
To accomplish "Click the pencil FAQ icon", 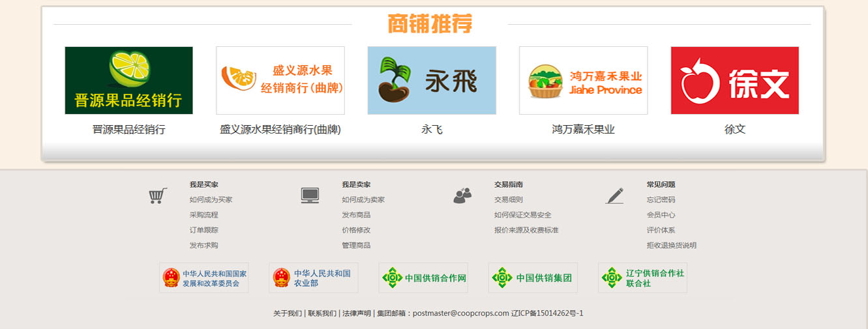I will click(614, 195).
